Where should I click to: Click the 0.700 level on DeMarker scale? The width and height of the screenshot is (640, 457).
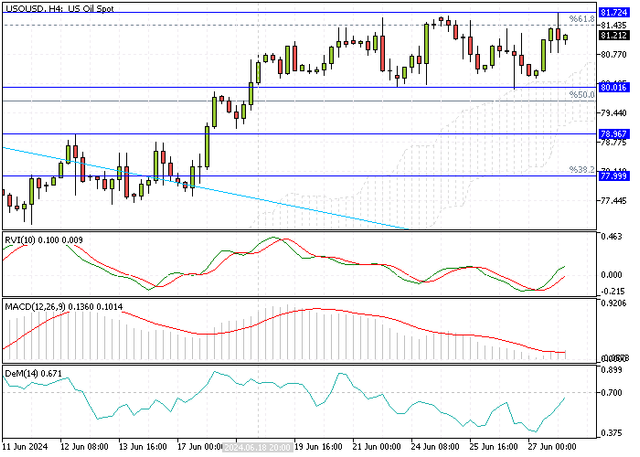pos(611,393)
